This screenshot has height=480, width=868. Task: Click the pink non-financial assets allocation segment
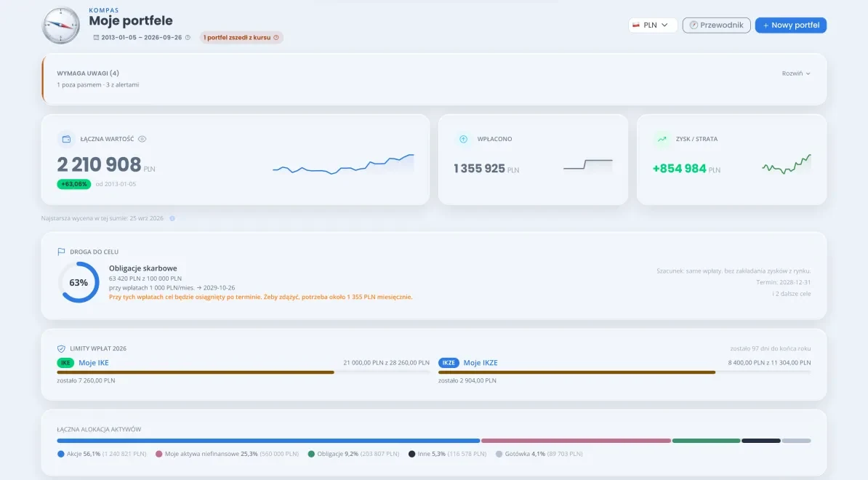click(576, 441)
